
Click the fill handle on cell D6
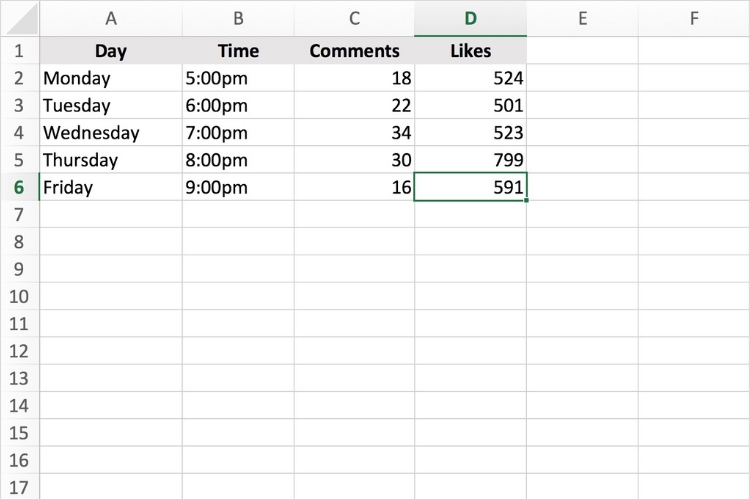(x=526, y=200)
